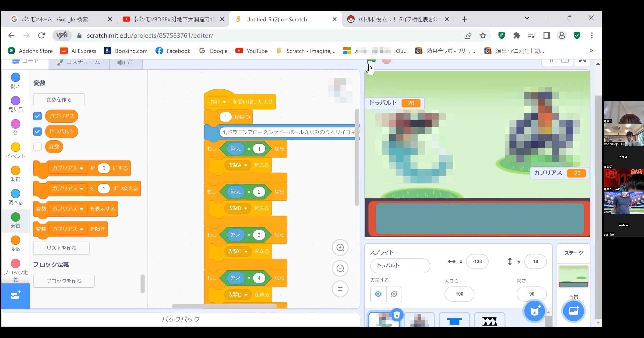This screenshot has width=644, height=338.
Task: Open the 攻撃D broadcast dropdown
Action: (238, 294)
